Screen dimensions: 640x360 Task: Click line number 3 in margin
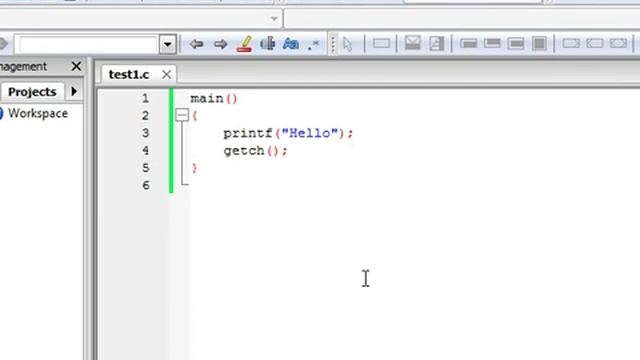145,133
